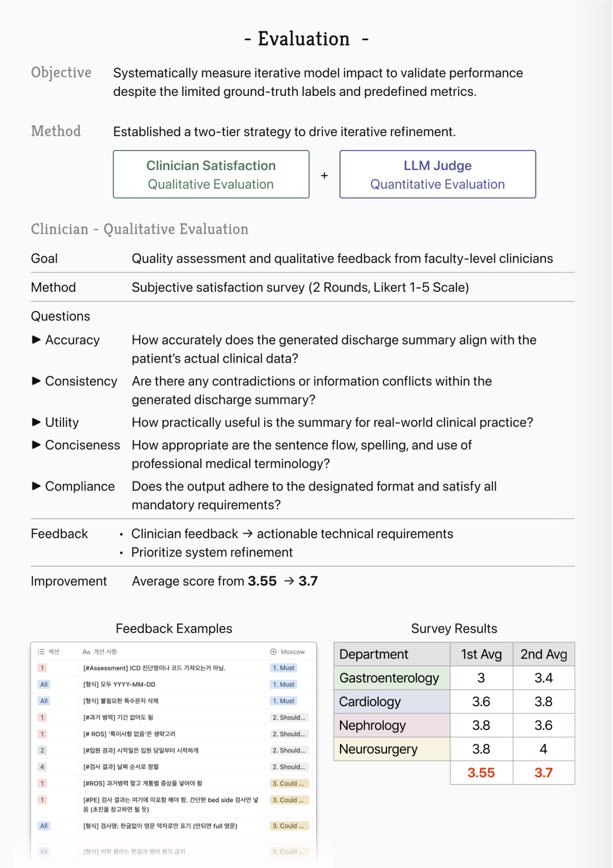Click the triangle bullet next to Conciseness
Viewport: 613px width, 868px height.
tap(36, 445)
